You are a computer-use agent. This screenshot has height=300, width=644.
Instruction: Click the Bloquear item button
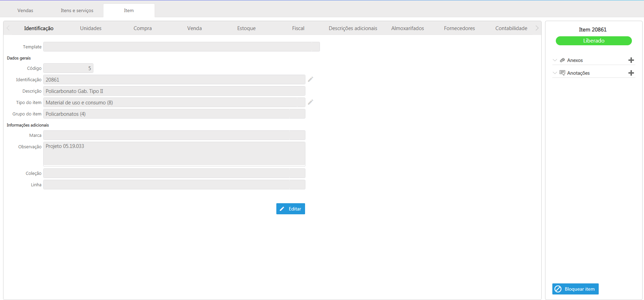coord(576,289)
